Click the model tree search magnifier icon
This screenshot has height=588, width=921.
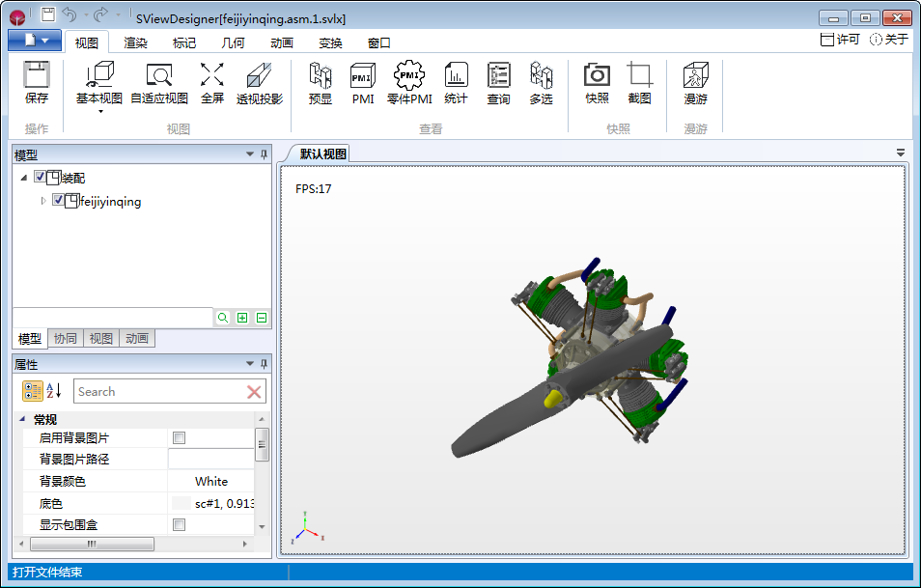(223, 318)
